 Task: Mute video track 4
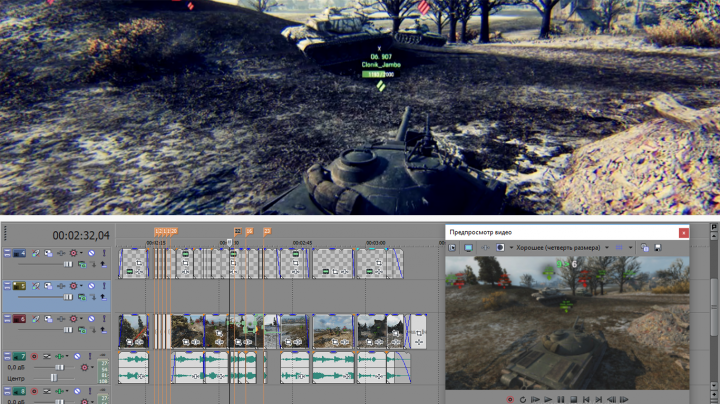pyautogui.click(x=91, y=253)
